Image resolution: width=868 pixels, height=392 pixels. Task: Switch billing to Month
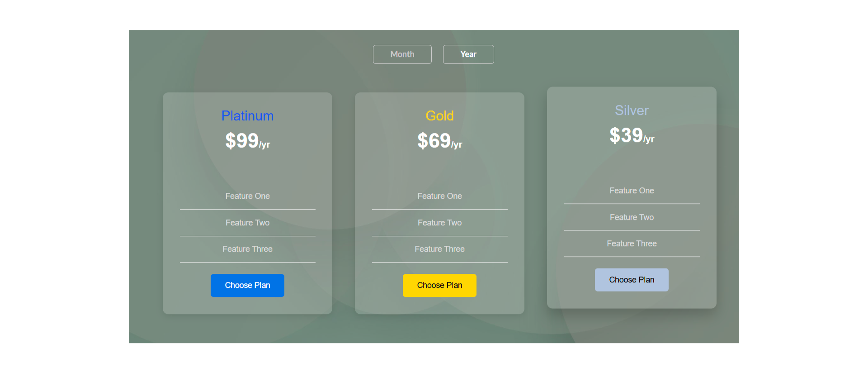click(x=402, y=54)
